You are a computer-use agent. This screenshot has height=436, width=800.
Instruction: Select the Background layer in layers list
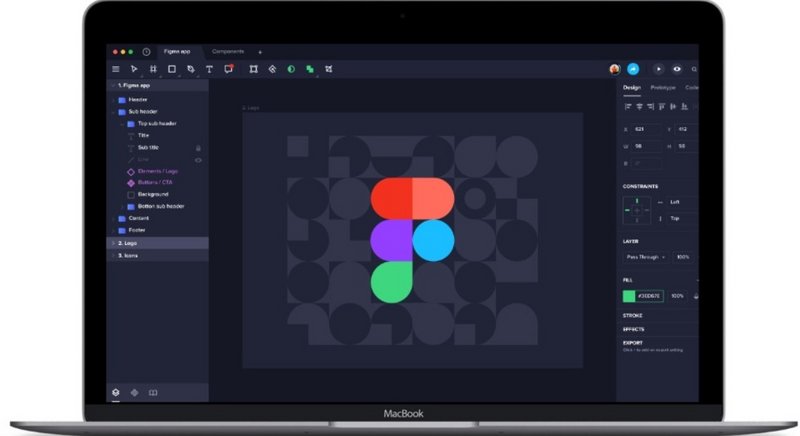(152, 194)
